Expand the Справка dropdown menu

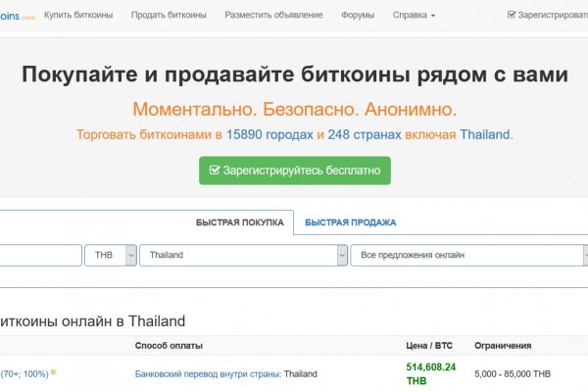[414, 16]
